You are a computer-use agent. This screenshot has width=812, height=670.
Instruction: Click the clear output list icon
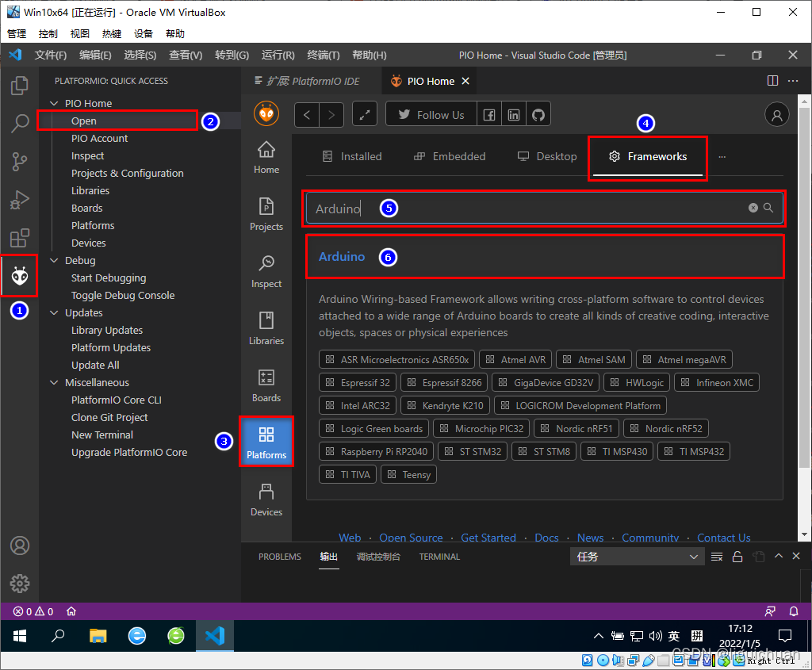(x=717, y=557)
